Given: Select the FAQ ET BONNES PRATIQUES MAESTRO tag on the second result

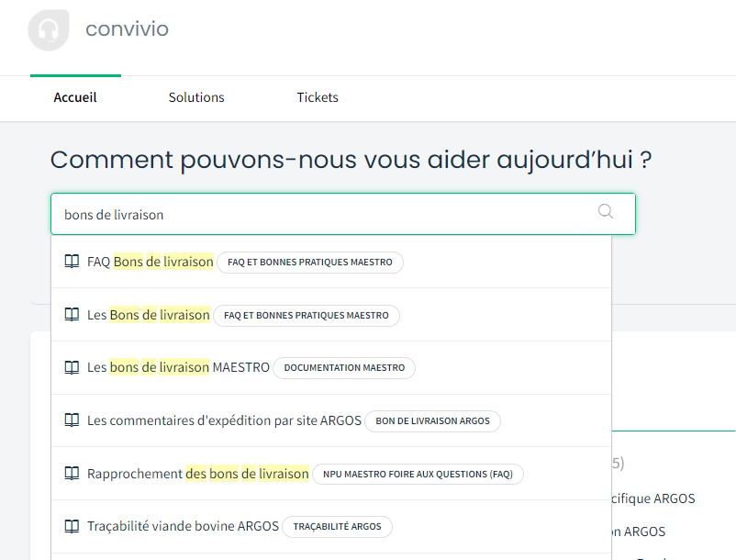Looking at the screenshot, I should (x=306, y=315).
